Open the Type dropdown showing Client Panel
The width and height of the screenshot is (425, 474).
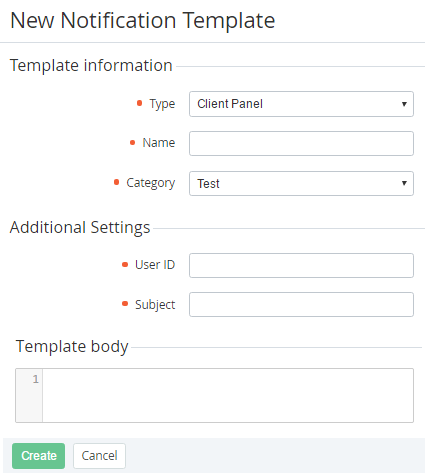click(301, 104)
